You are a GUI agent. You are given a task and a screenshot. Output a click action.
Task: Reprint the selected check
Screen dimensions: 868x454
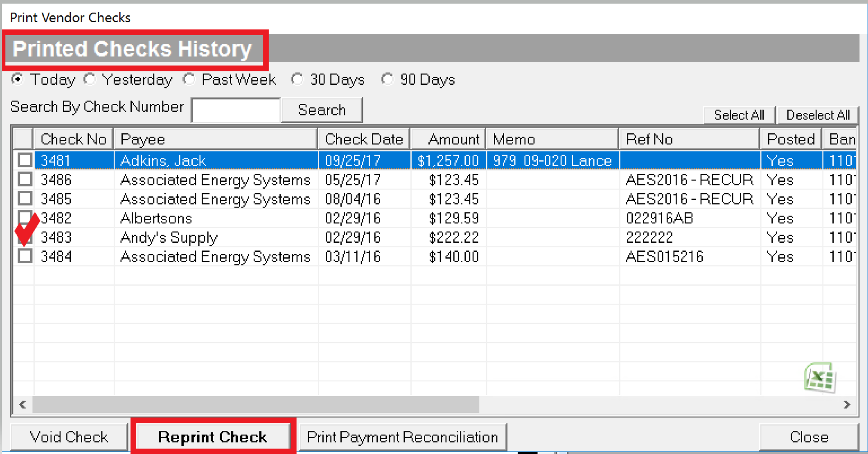[x=212, y=436]
